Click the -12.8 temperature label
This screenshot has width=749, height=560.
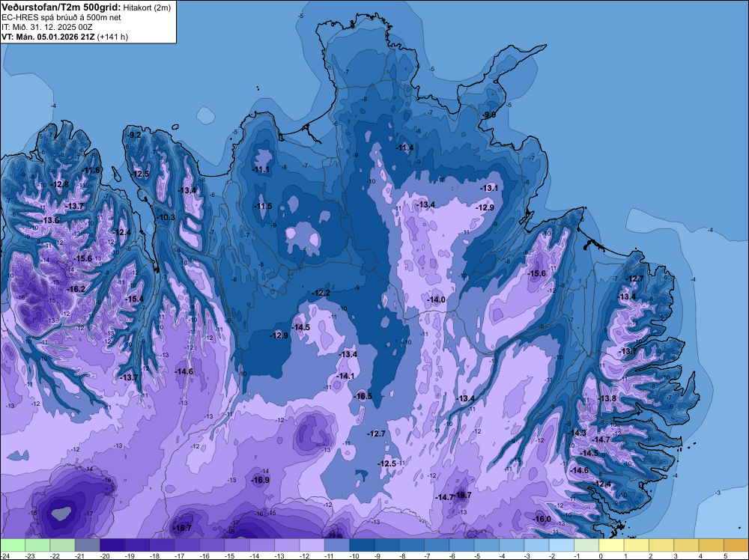click(x=59, y=185)
